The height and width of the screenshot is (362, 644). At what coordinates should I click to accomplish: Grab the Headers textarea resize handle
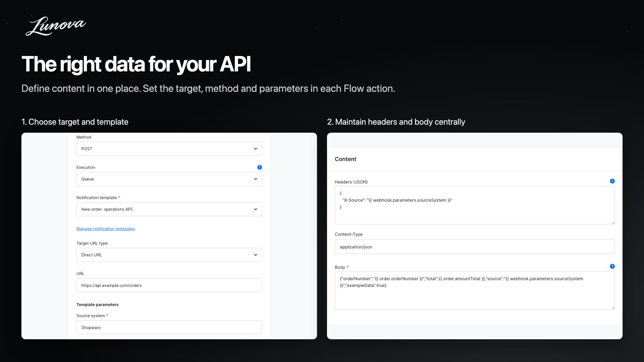(613, 222)
